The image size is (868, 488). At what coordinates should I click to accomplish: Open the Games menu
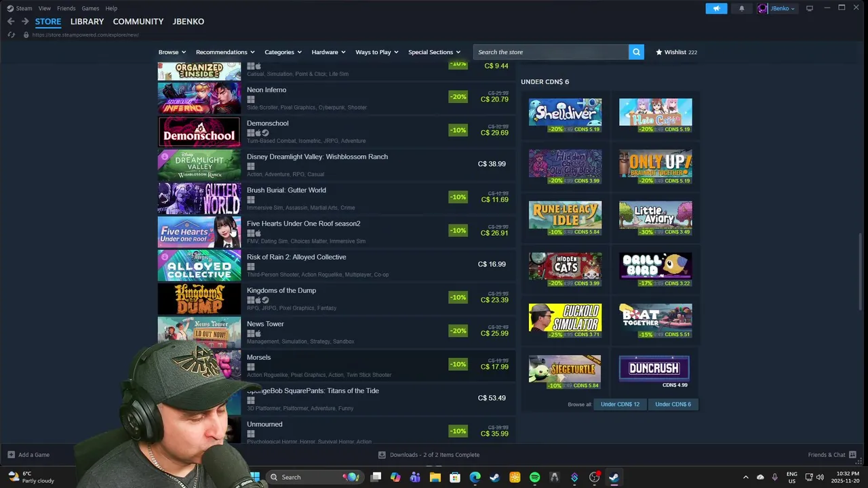pyautogui.click(x=90, y=8)
